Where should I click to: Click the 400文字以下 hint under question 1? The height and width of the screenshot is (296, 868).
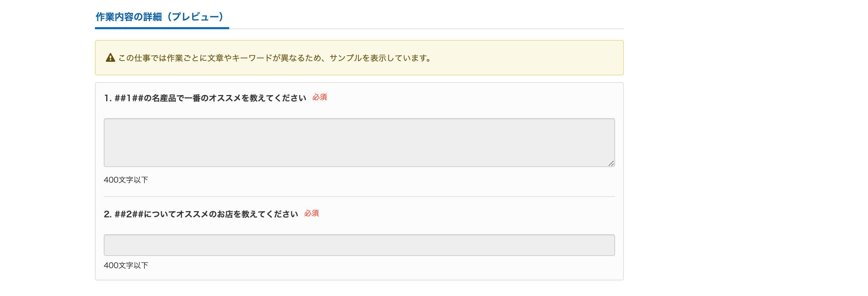coord(126,180)
